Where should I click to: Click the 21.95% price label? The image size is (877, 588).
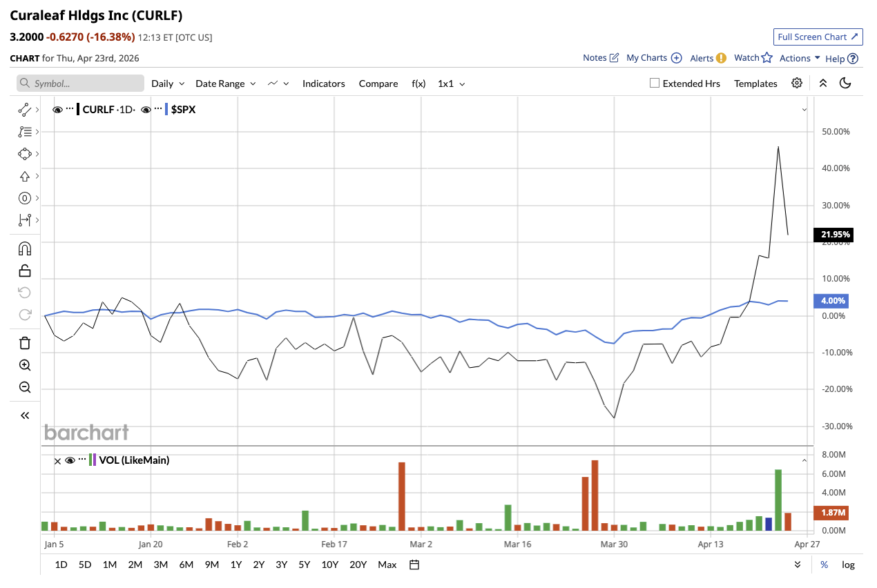(x=833, y=235)
